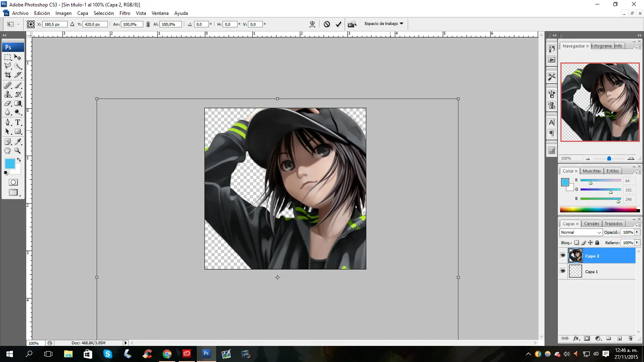Commit the transform with the checkmark
644x362 pixels.
[339, 24]
